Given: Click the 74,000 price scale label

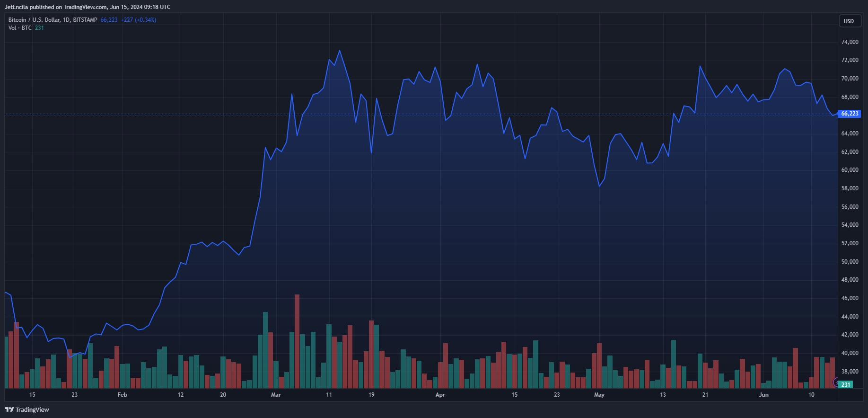Looking at the screenshot, I should (x=850, y=42).
